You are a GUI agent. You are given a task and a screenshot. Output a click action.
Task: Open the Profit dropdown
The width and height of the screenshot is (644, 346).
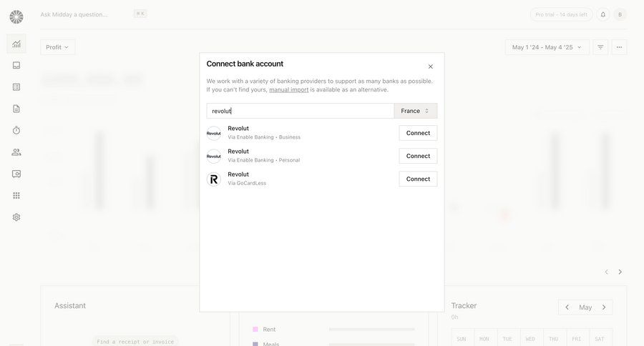point(58,47)
